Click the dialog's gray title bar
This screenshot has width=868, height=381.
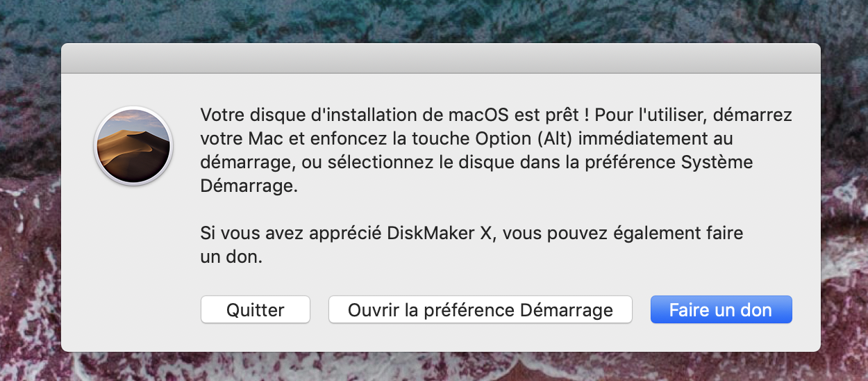click(441, 58)
